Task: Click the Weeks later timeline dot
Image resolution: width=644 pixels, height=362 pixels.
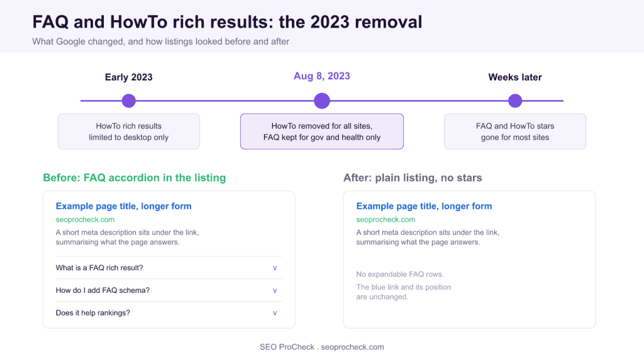Action: pyautogui.click(x=515, y=101)
